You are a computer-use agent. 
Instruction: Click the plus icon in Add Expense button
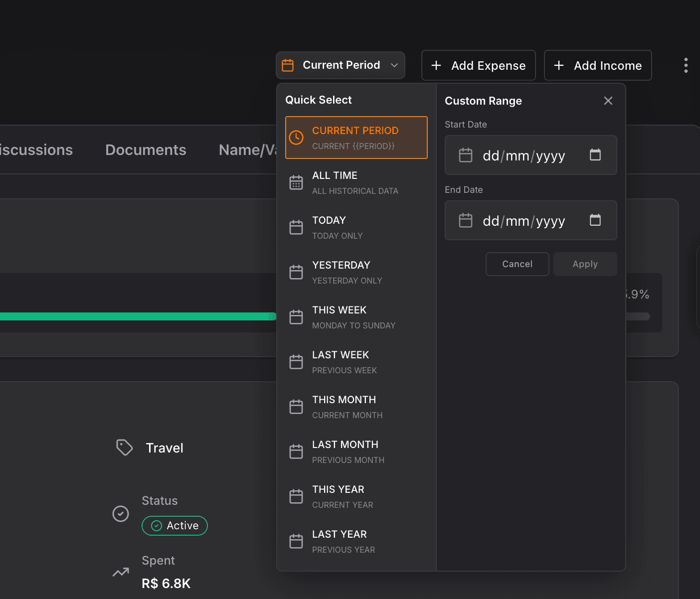436,65
